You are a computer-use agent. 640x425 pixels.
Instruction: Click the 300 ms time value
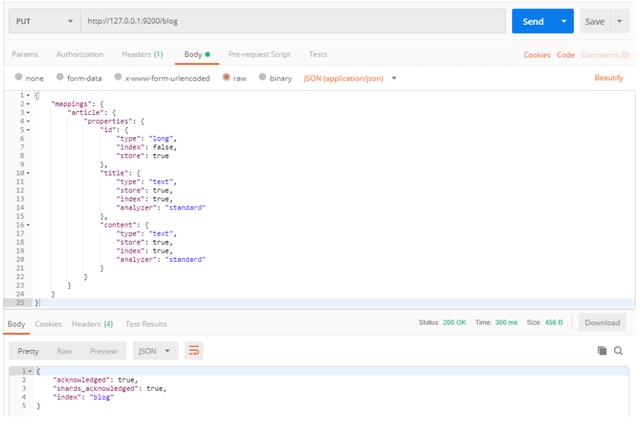[506, 323]
